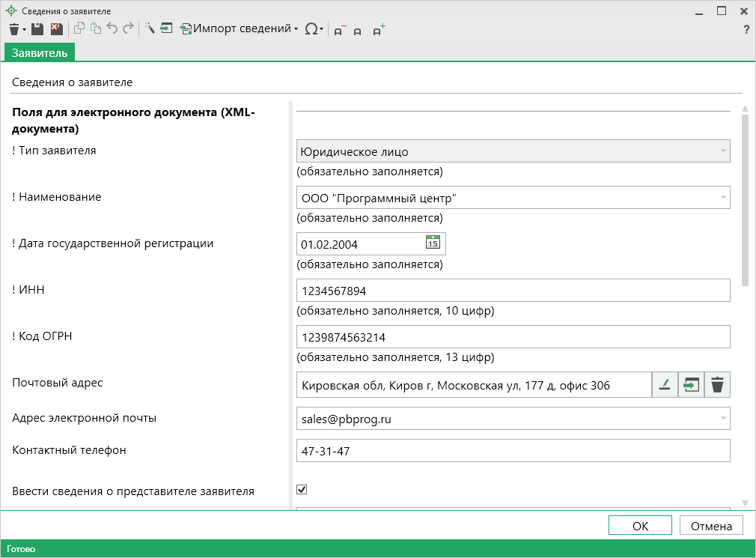Click the help question mark icon

(746, 30)
